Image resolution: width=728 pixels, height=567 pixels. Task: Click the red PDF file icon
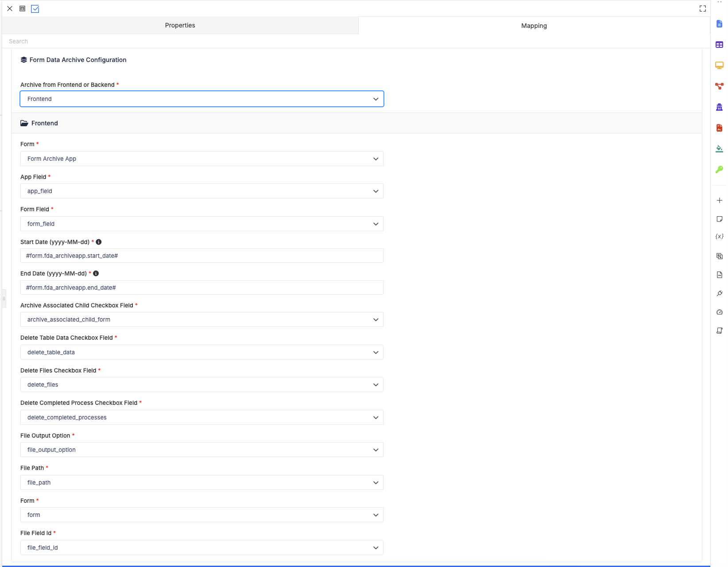[719, 128]
